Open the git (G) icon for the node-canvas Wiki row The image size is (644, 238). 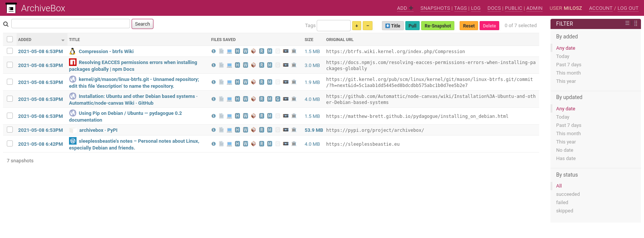coord(278,99)
